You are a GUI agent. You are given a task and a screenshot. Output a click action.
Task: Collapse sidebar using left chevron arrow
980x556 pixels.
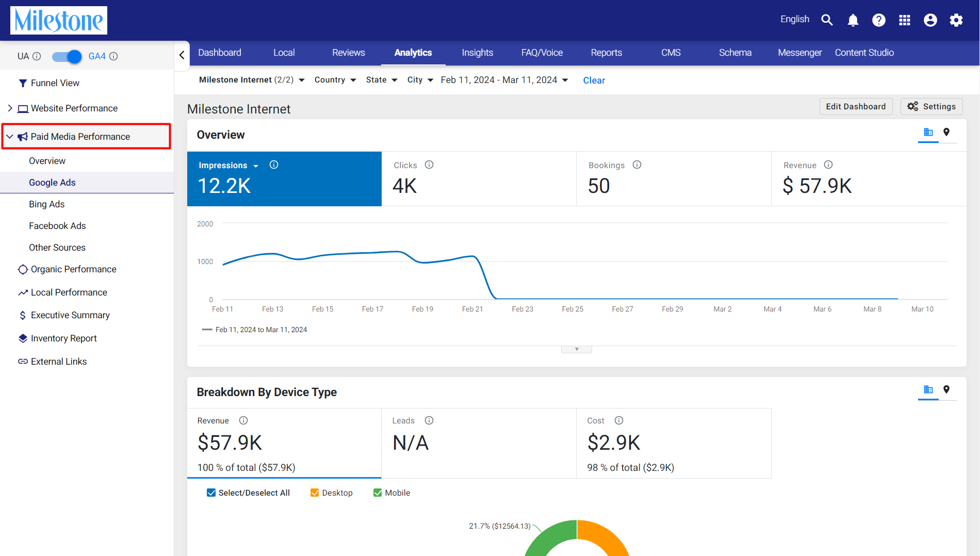[x=182, y=55]
